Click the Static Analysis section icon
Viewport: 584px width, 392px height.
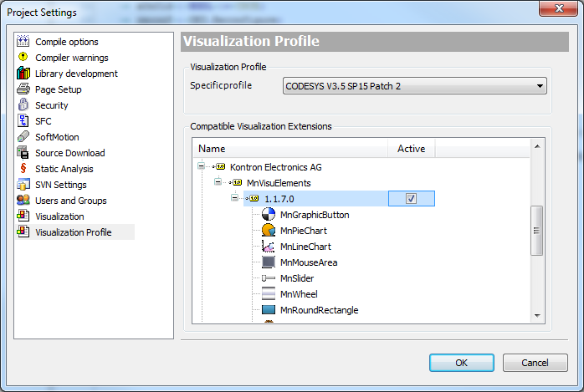click(x=23, y=169)
